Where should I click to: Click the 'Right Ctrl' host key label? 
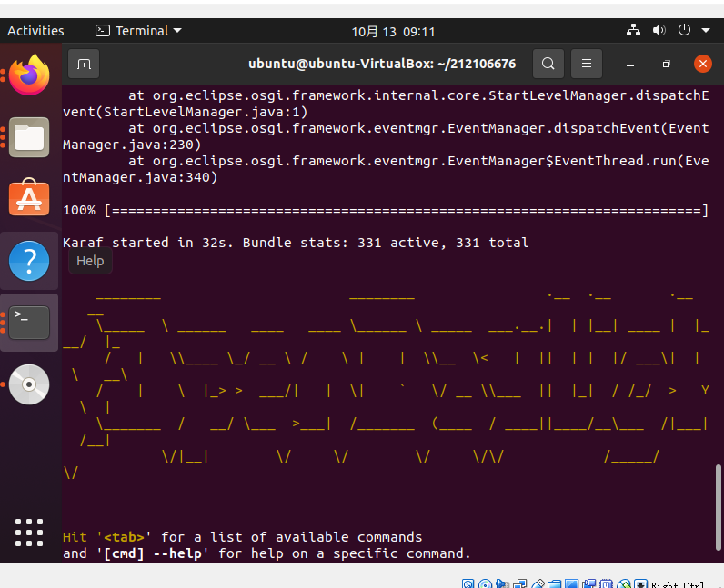pos(678,584)
